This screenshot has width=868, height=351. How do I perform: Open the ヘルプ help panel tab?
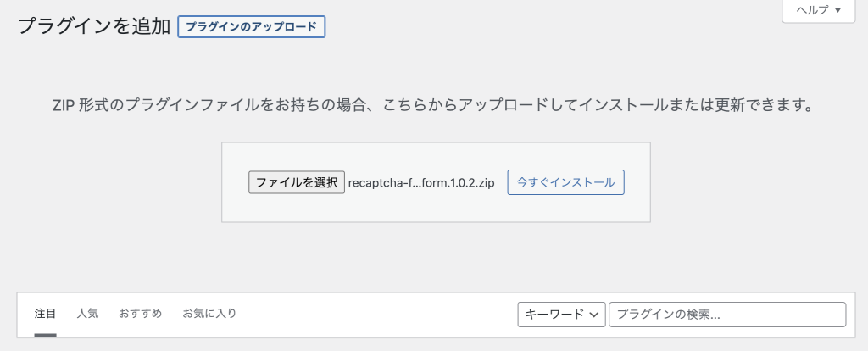tap(818, 10)
